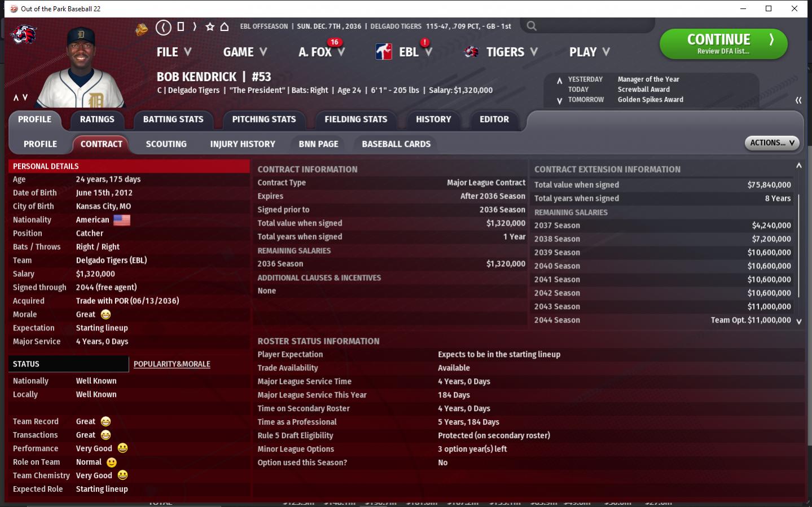
Task: Switch to the BATTING STATS tab
Action: [x=173, y=120]
